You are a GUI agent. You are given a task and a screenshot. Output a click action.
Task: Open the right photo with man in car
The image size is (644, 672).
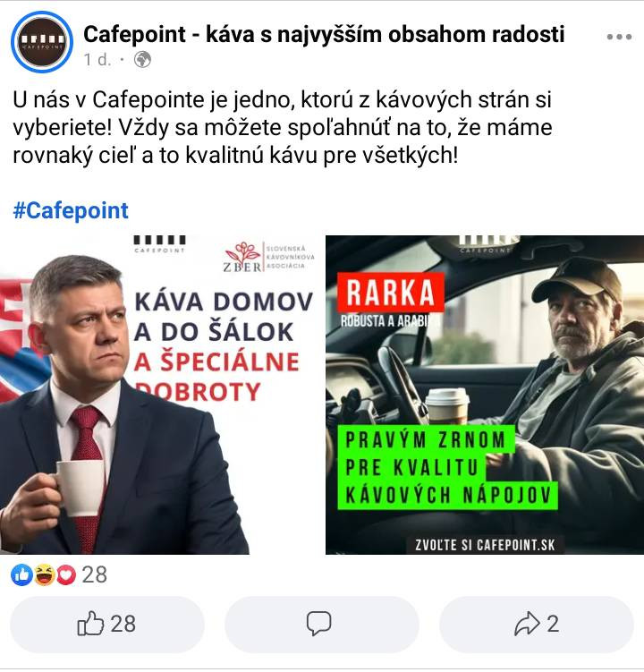485,395
